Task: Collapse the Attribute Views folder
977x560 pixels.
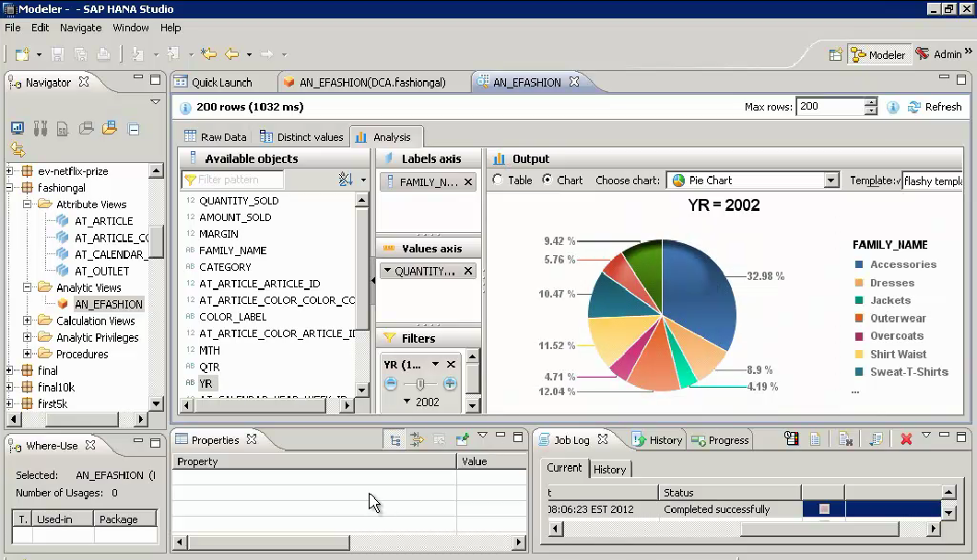Action: pos(28,204)
